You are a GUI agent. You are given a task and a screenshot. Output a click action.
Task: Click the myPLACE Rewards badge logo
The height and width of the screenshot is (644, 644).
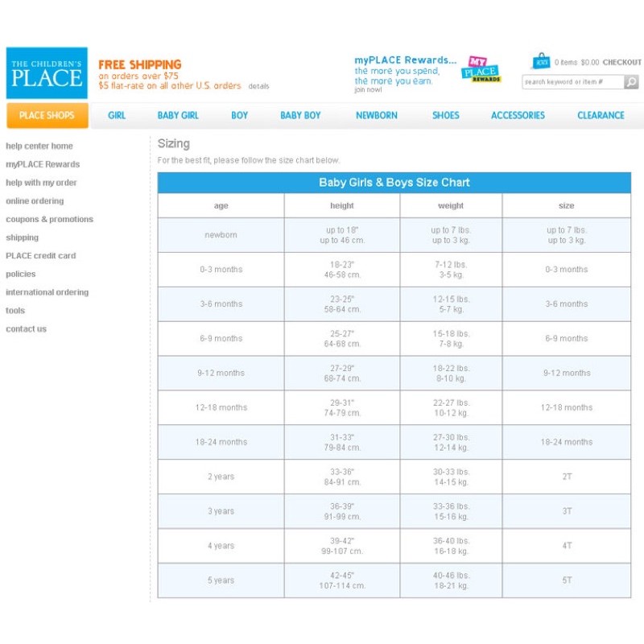point(480,69)
